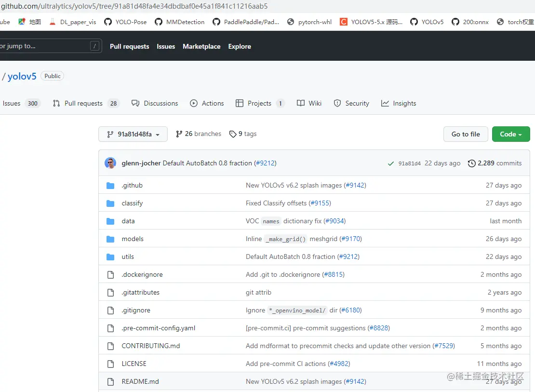Viewport: 535px width, 392px height.
Task: Click glenn-jocher's avatar image
Action: pos(110,163)
